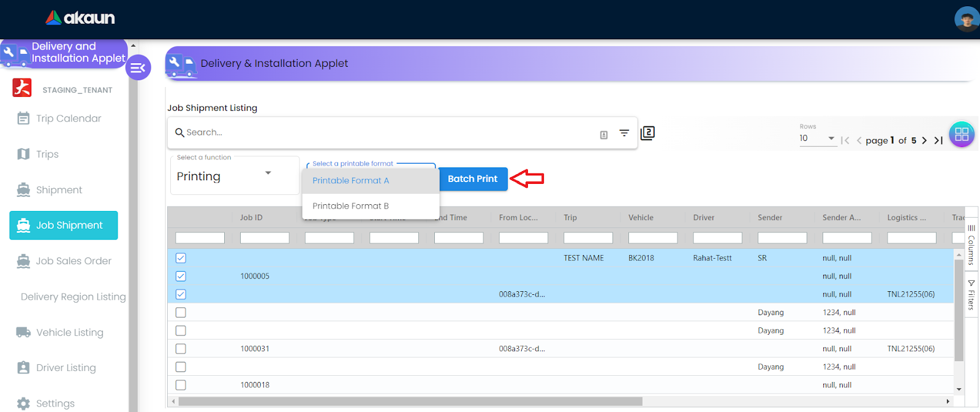980x412 pixels.
Task: Click the Vehicle column filter box
Action: [x=653, y=238]
